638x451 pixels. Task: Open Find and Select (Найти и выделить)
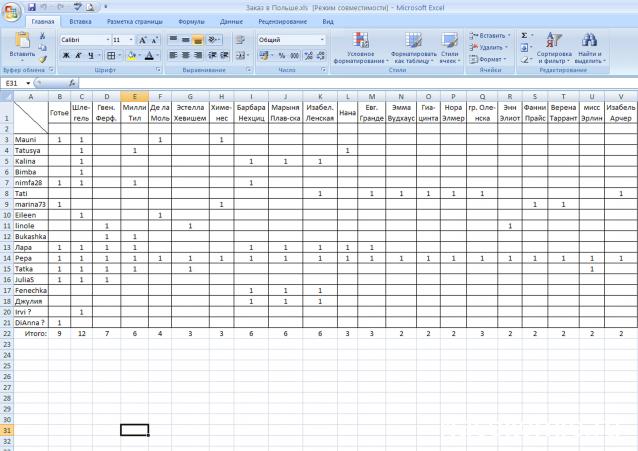[590, 48]
